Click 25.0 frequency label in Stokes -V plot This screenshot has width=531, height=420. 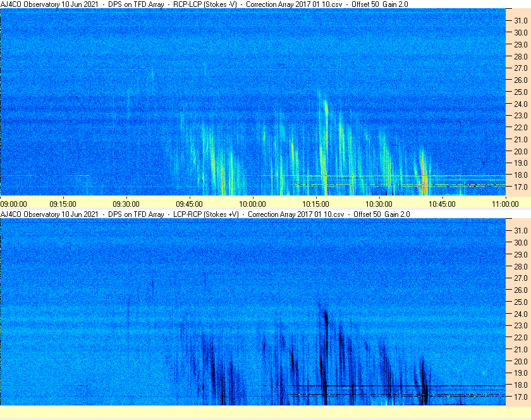tap(521, 92)
